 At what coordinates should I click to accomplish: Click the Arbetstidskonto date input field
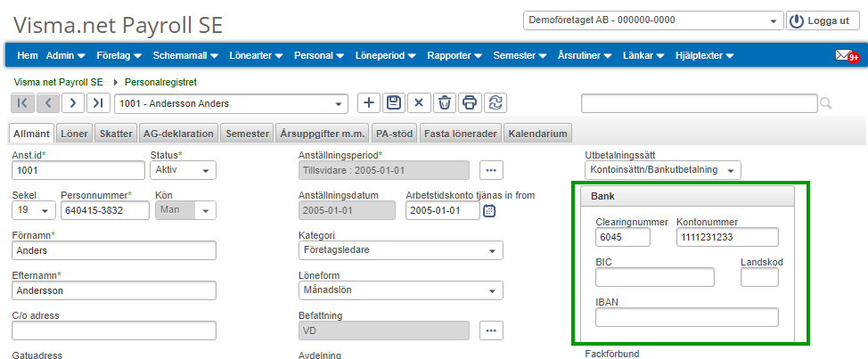click(443, 210)
